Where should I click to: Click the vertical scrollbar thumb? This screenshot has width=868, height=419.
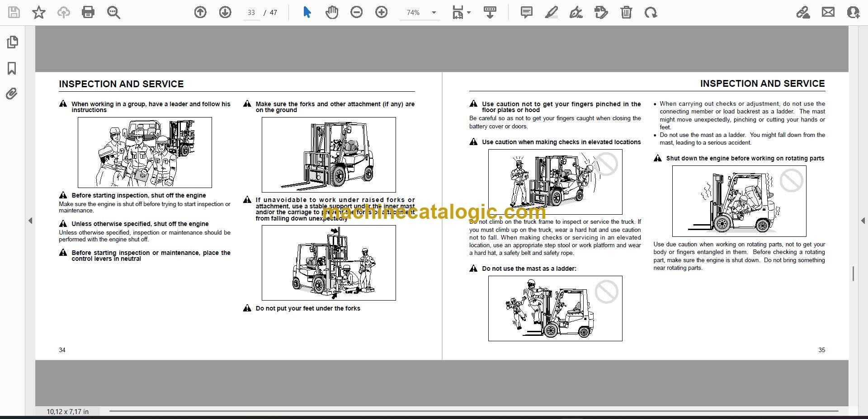point(853,274)
